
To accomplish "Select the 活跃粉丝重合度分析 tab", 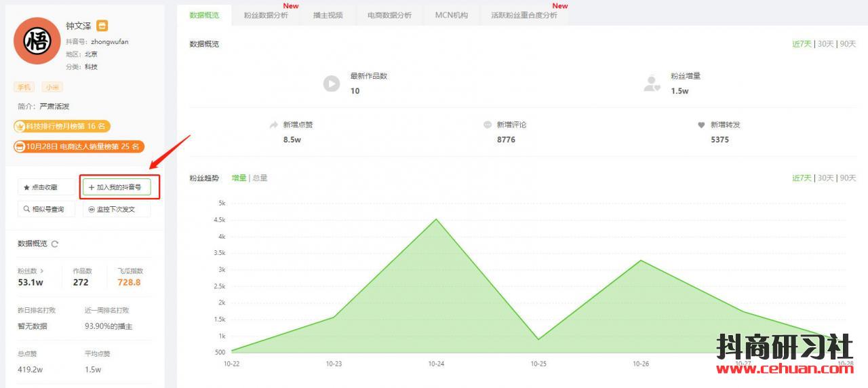I will point(524,15).
